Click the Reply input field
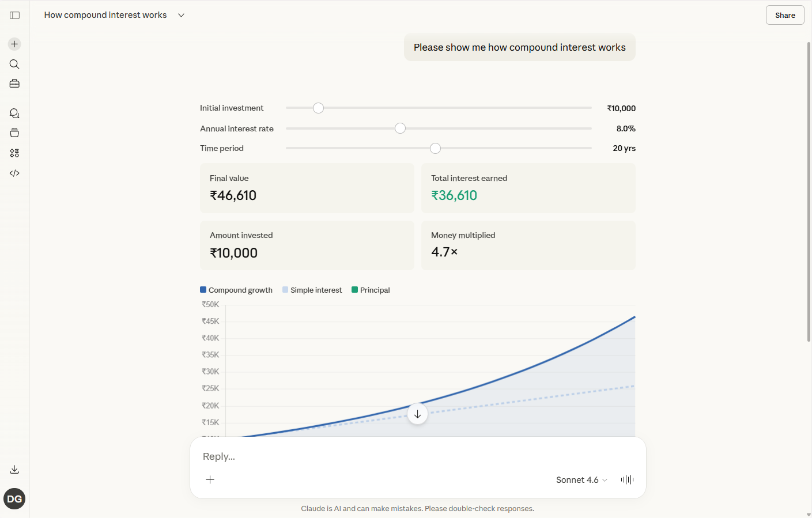The height and width of the screenshot is (518, 812). pos(418,456)
